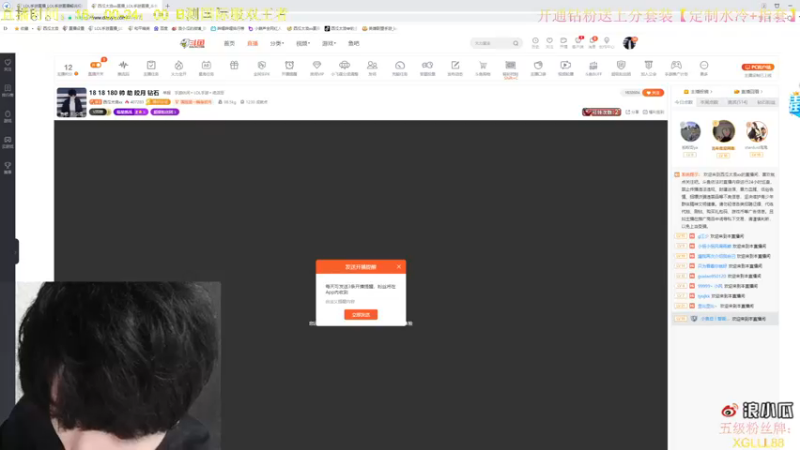Click the diamond VIP icon
The width and height of the screenshot is (800, 450).
317,65
